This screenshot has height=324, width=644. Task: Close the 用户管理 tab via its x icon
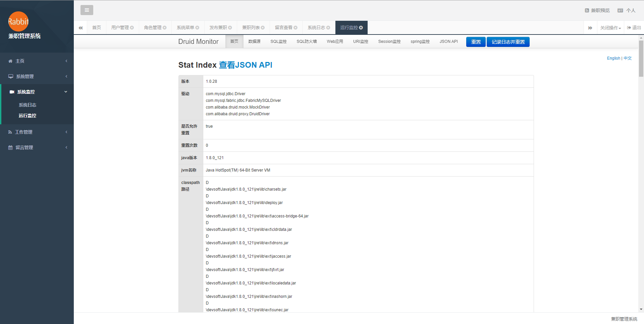(x=132, y=27)
